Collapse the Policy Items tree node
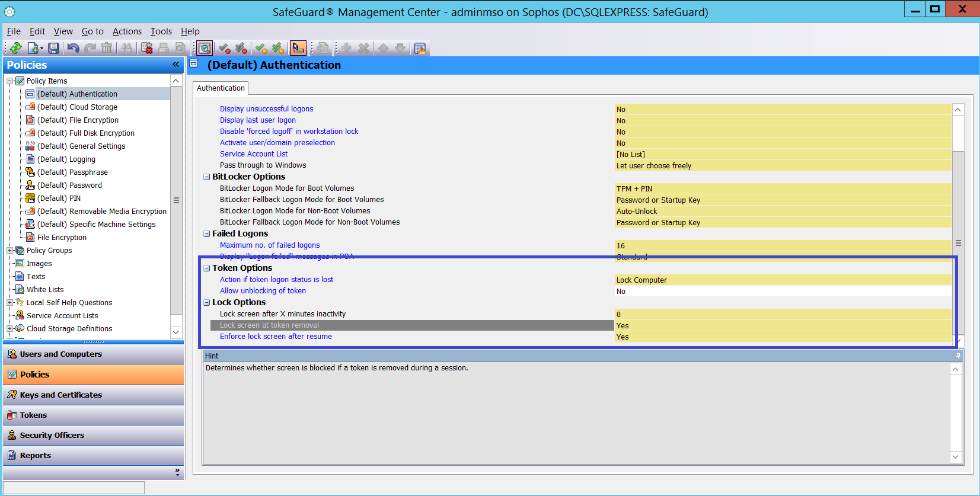 pyautogui.click(x=9, y=81)
